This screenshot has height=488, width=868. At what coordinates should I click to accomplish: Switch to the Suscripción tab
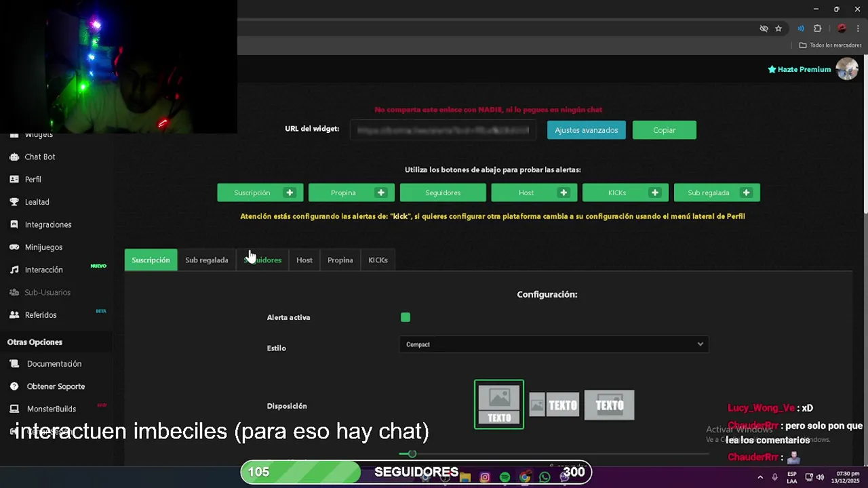151,260
